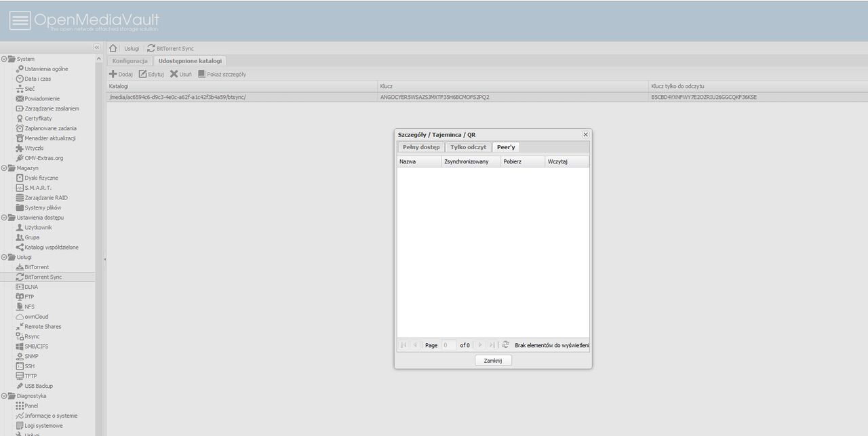868x436 pixels.
Task: Collapse the Magazyn tree node
Action: 3,167
